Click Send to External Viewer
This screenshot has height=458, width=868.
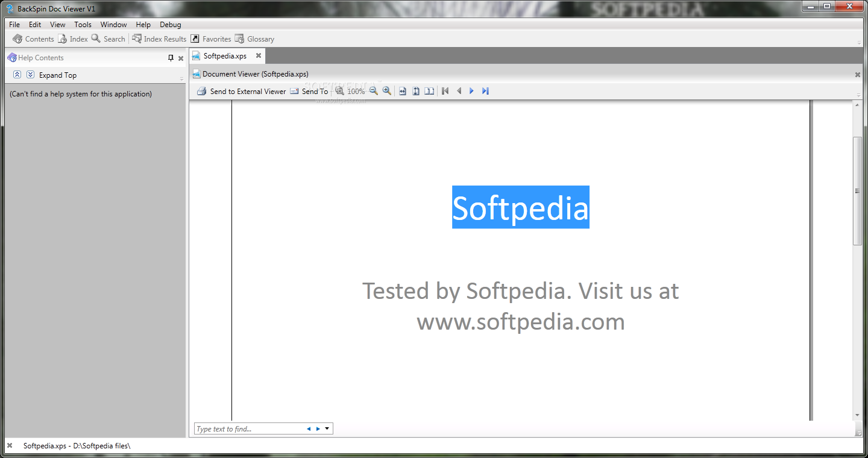click(x=242, y=92)
